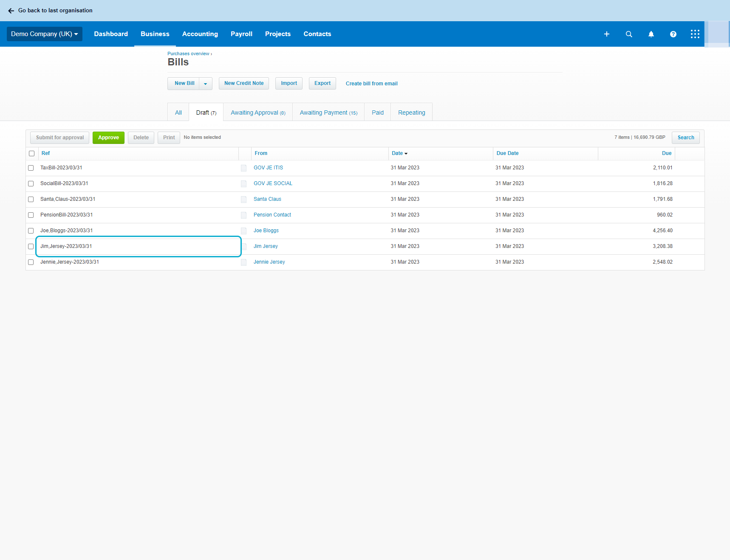Screen dimensions: 730x560
Task: Open the plus create-new menu icon
Action: click(607, 34)
